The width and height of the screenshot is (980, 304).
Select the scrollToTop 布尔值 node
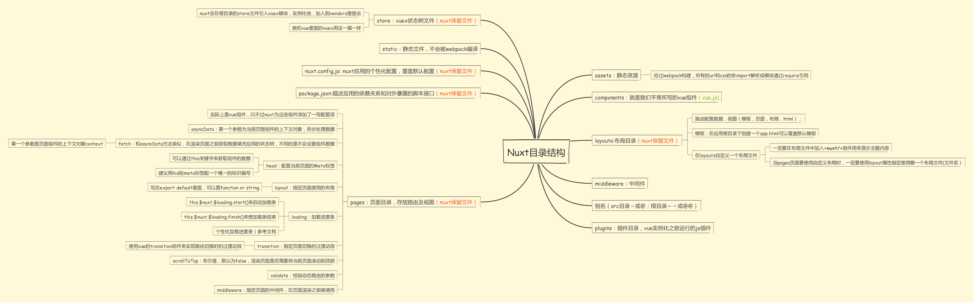pos(253,261)
